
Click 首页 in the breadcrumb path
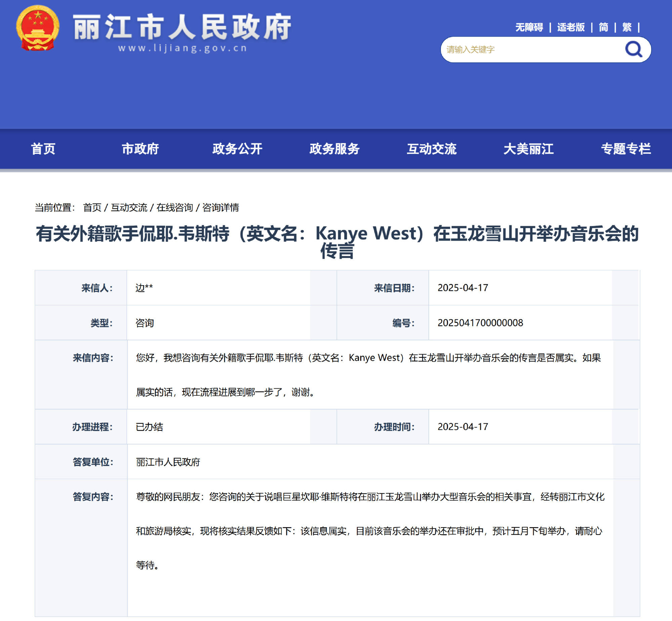pos(92,207)
